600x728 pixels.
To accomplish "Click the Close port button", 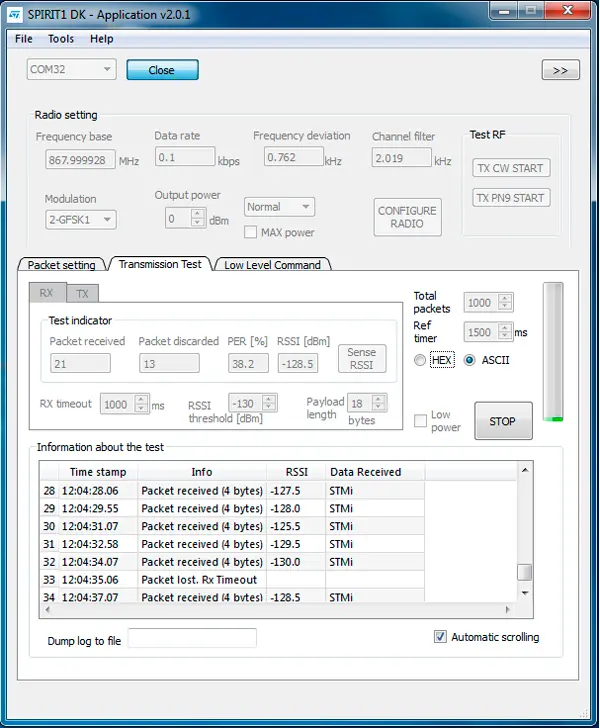I will [x=162, y=70].
